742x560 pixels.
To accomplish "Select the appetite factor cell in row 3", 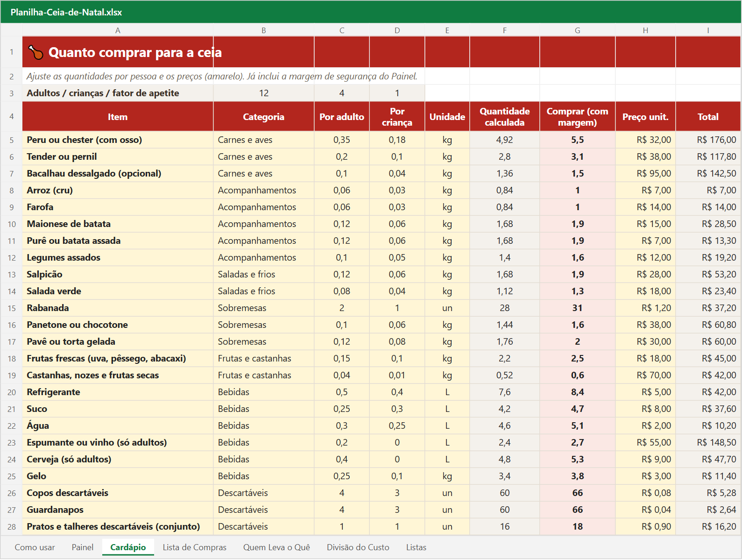I will [397, 93].
